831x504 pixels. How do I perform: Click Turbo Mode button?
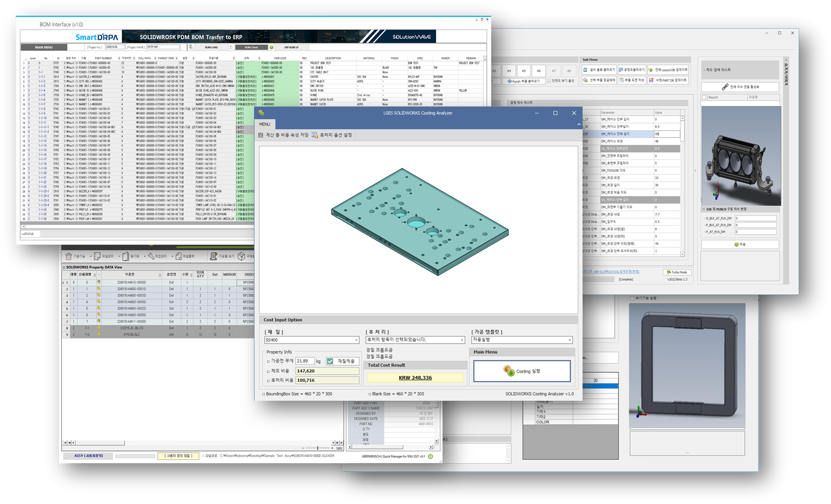pos(677,272)
